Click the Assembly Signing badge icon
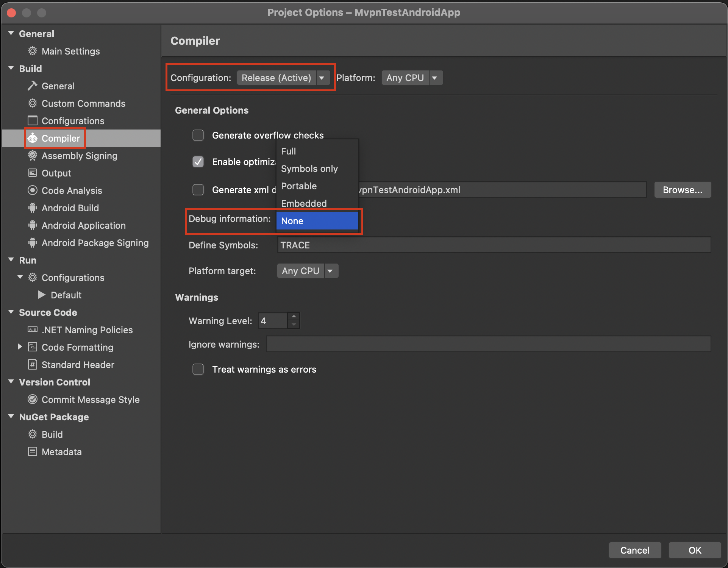Screen dimensions: 728x568 33,155
